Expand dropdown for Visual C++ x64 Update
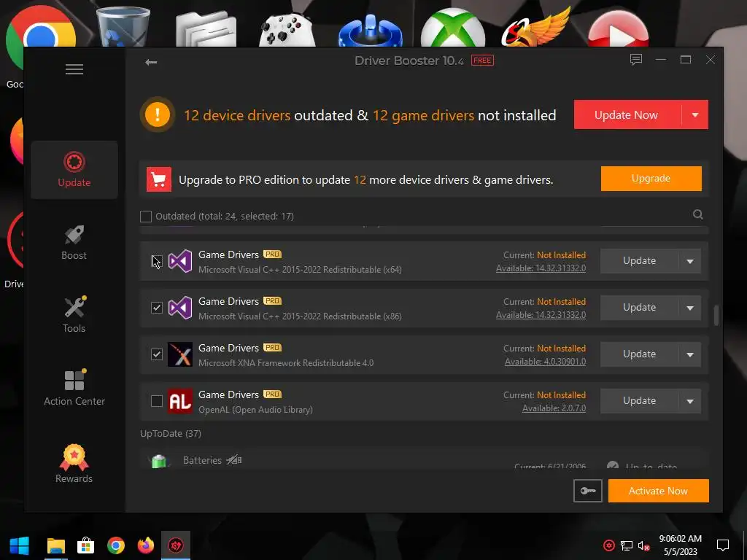Image resolution: width=747 pixels, height=560 pixels. click(690, 261)
